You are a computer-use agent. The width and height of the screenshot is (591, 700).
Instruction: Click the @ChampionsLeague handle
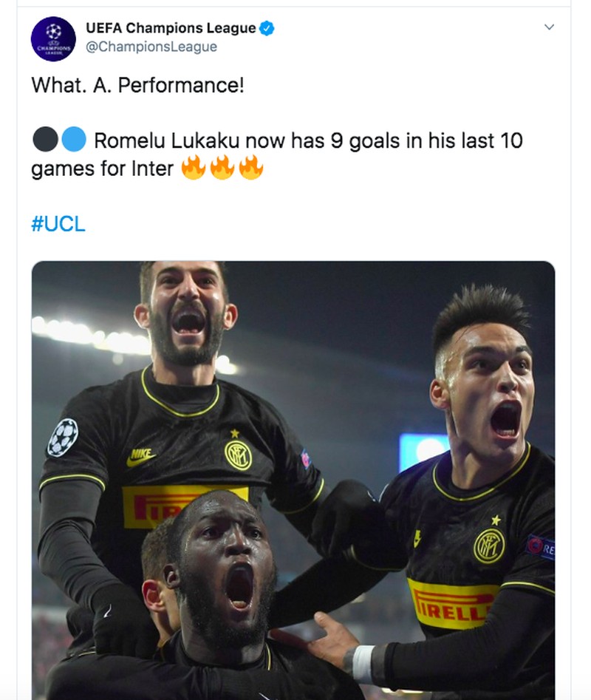coord(151,47)
